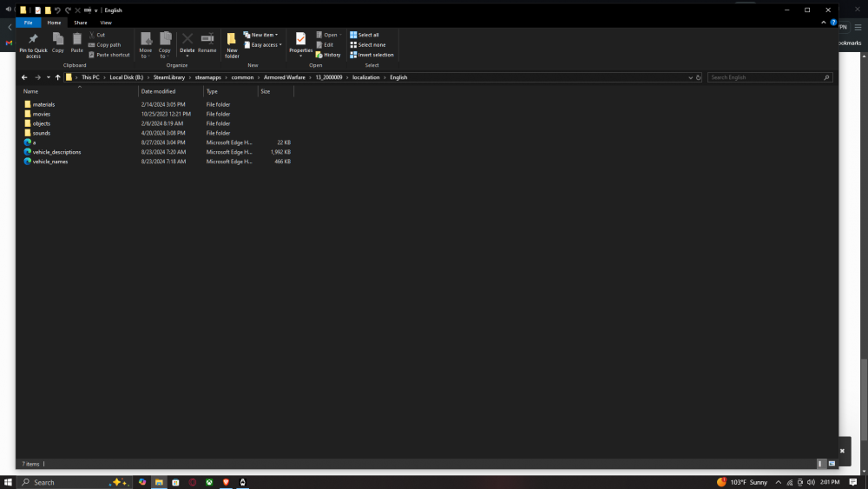868x489 pixels.
Task: Open the Easy access dropdown
Action: coord(263,45)
